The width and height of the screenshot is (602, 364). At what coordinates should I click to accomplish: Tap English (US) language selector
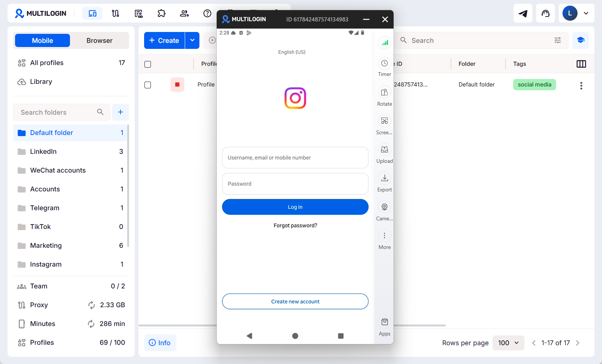click(x=292, y=52)
